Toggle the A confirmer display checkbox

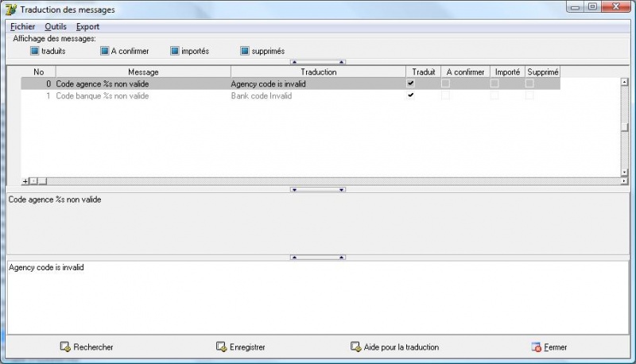point(105,51)
